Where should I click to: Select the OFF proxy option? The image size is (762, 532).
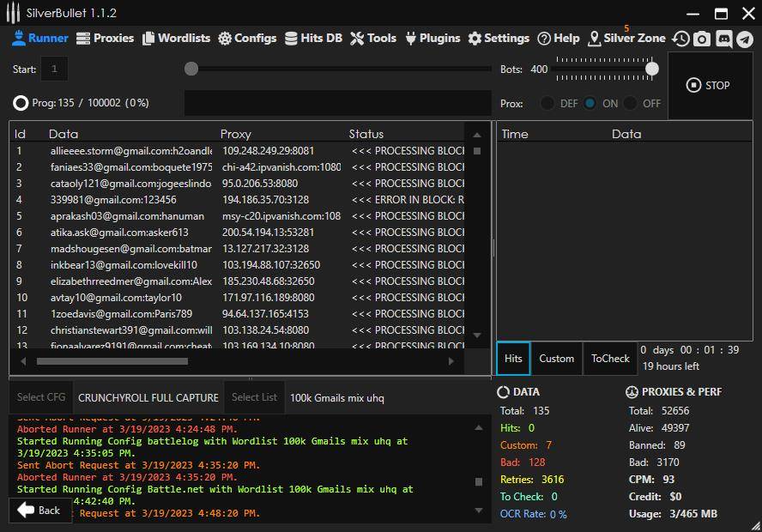(x=632, y=102)
